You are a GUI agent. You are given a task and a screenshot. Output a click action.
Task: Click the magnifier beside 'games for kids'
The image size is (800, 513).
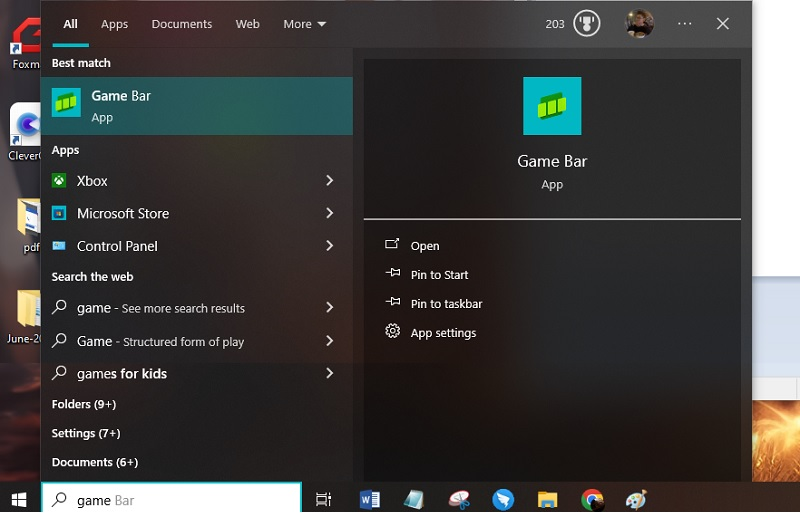point(59,373)
